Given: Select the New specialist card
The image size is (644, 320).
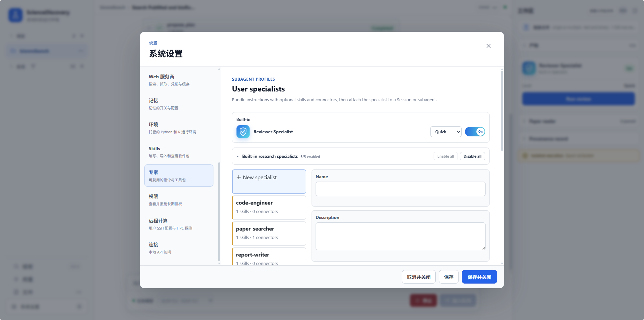Looking at the screenshot, I should (269, 182).
